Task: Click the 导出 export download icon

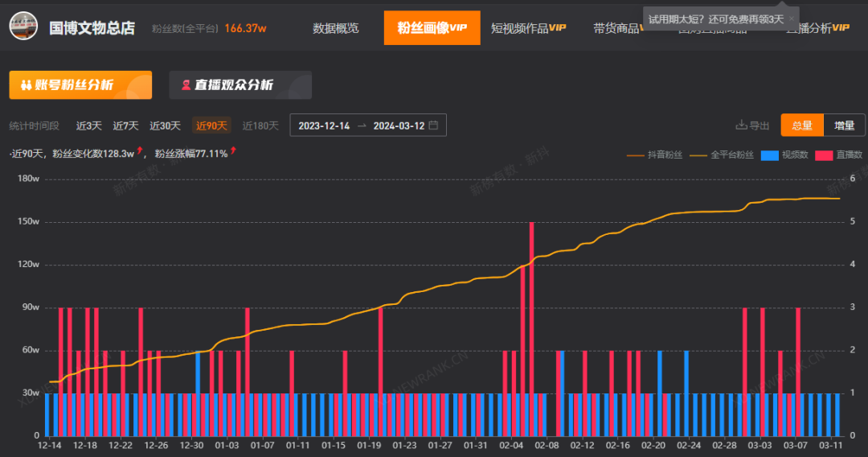Action: click(x=741, y=126)
